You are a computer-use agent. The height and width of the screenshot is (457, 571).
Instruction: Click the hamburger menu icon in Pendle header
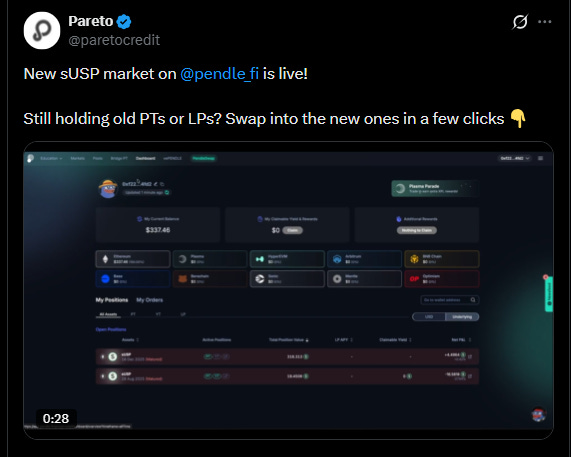pyautogui.click(x=540, y=158)
